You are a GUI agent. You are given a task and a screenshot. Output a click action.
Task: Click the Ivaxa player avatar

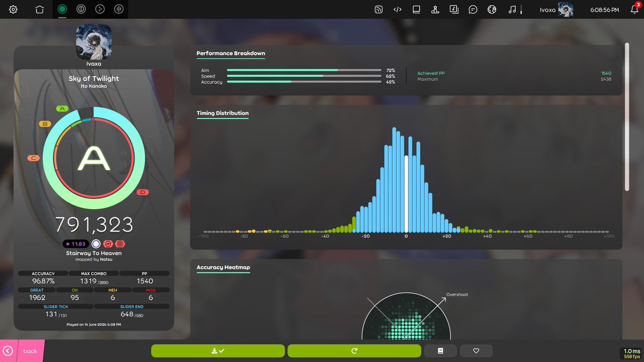(94, 41)
